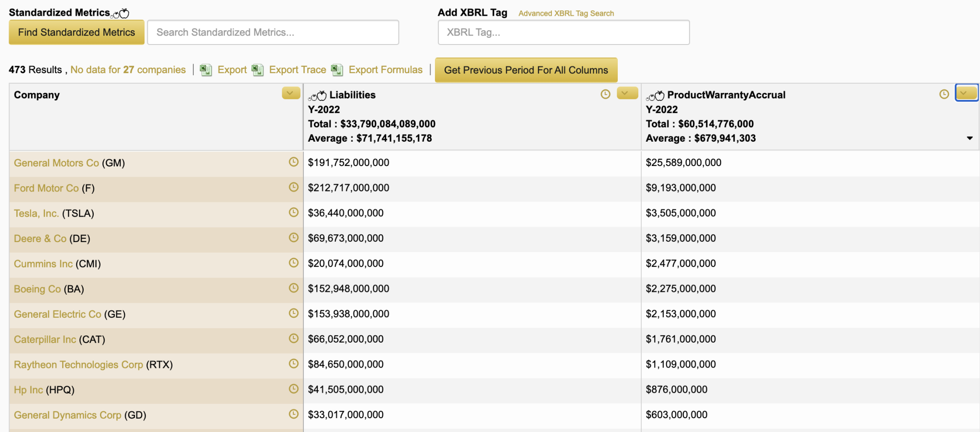Click the clock icon next to Hp Inc
The image size is (980, 432).
(293, 389)
